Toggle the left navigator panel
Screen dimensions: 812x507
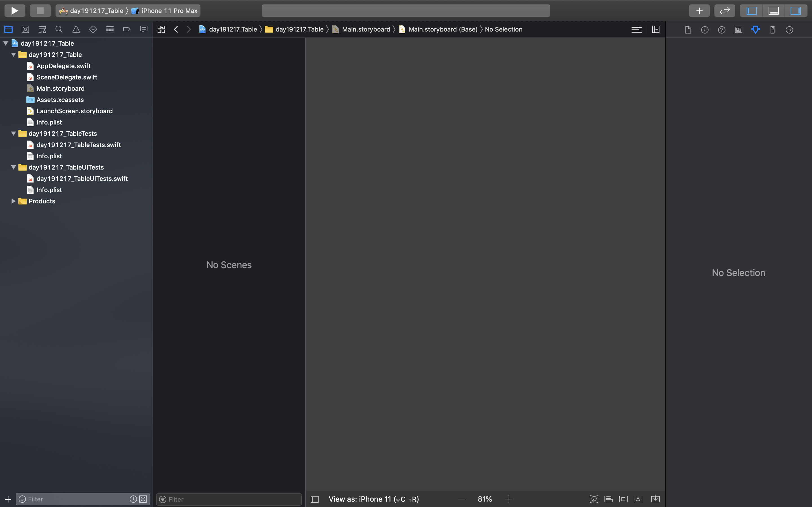pos(751,11)
